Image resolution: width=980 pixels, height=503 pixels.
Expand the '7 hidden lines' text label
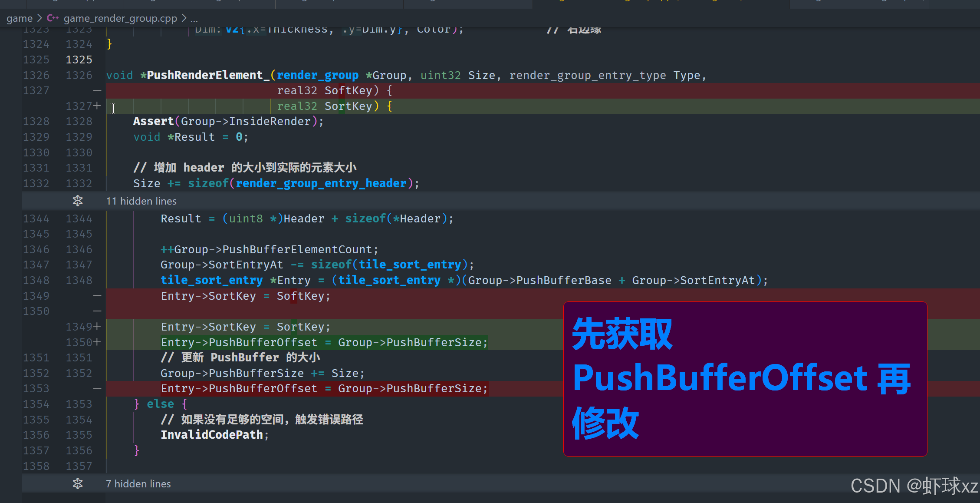(x=138, y=484)
